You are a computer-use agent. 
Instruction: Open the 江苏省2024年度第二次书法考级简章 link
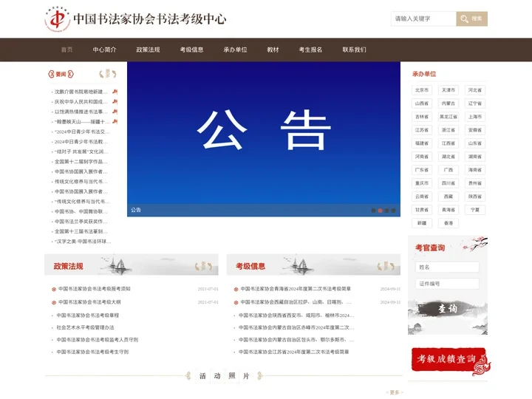[294, 352]
